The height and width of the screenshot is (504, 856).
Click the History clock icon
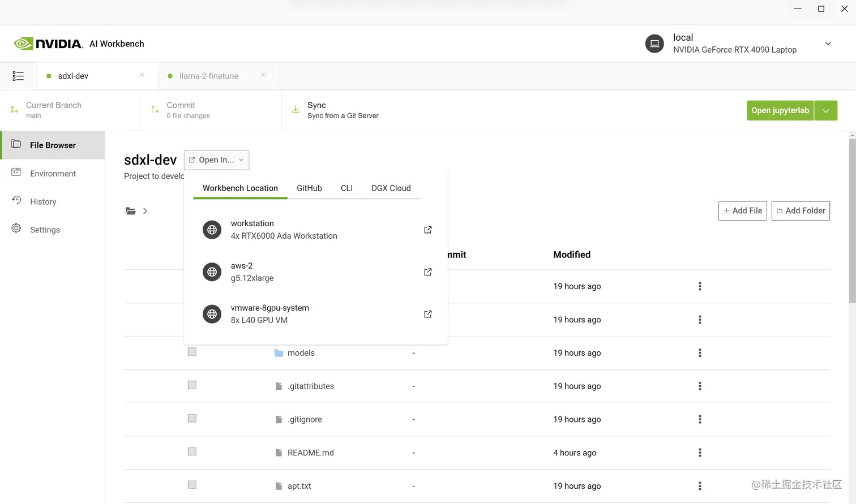(16, 200)
